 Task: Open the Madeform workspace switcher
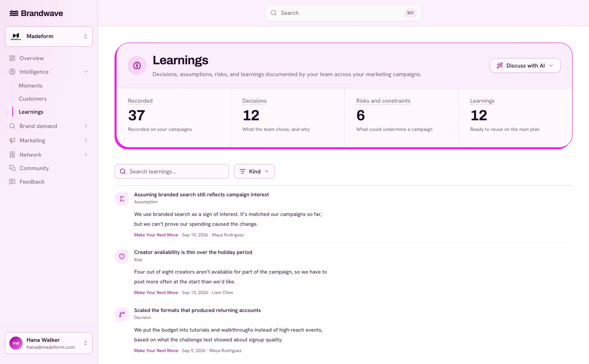pos(49,36)
